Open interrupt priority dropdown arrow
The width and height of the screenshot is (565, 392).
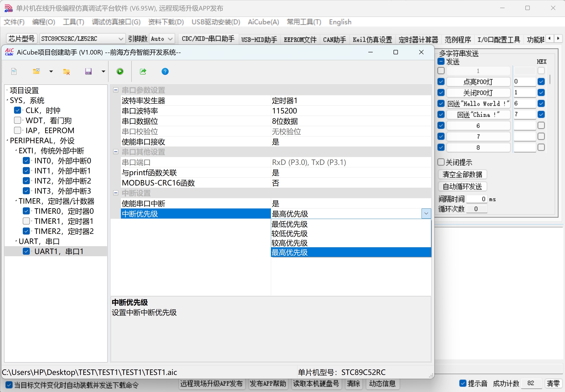point(426,214)
